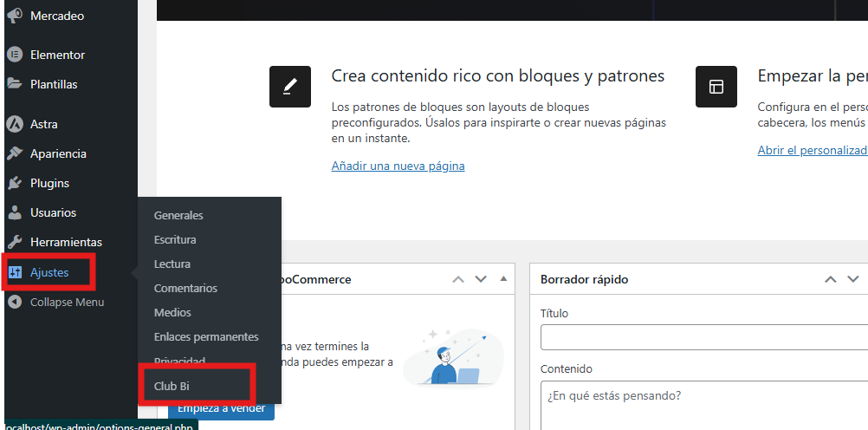This screenshot has width=868, height=430.
Task: Click the Collapse Menu arrow icon
Action: [15, 302]
